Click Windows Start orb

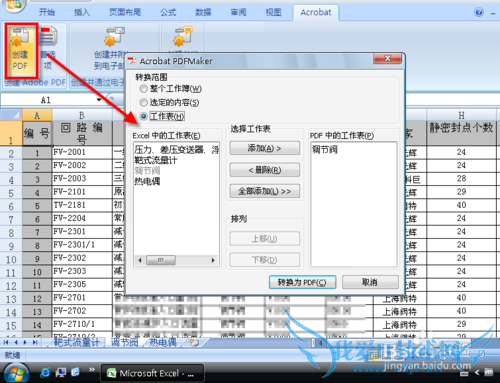[15, 373]
